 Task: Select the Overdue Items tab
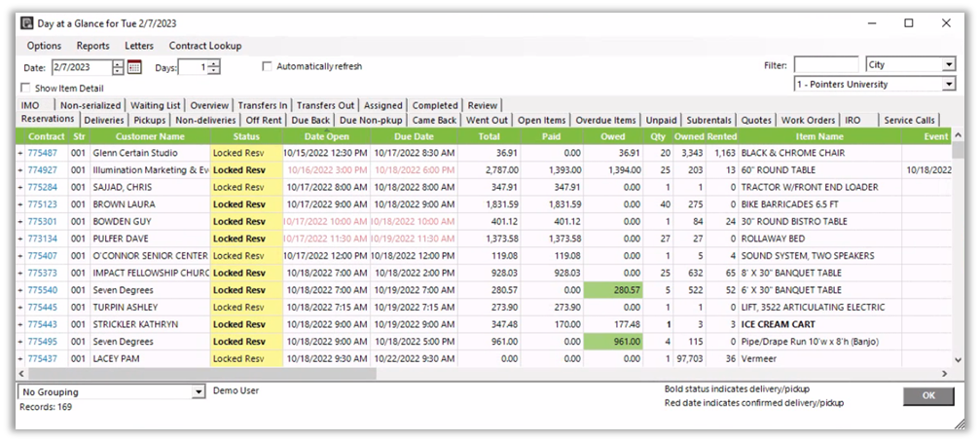[605, 121]
